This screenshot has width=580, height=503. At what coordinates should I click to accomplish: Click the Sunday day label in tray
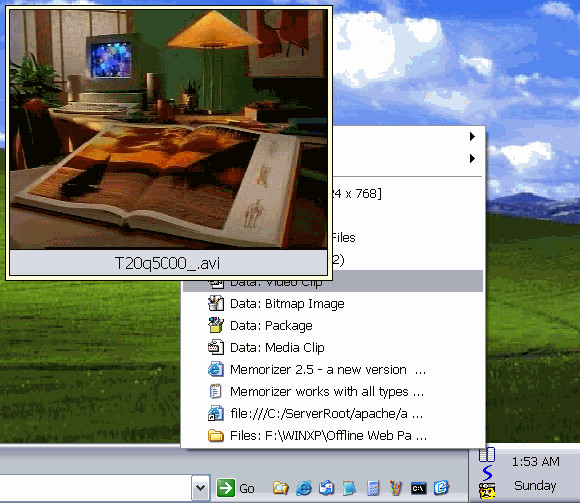pos(535,486)
